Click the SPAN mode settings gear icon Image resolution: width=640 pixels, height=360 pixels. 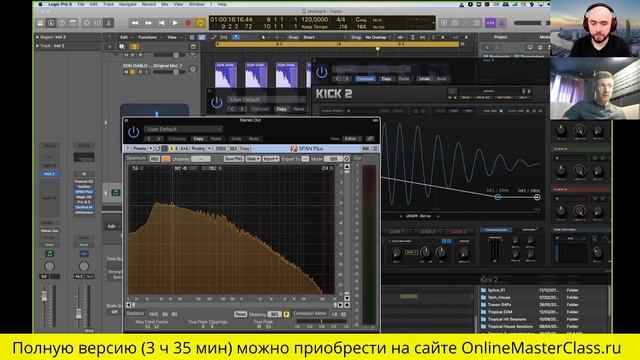point(347,158)
